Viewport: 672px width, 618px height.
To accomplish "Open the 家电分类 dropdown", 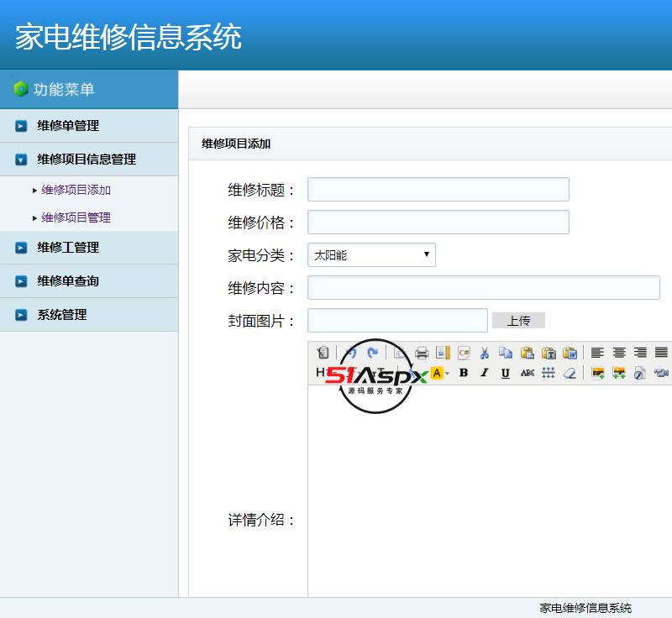I will coord(370,254).
